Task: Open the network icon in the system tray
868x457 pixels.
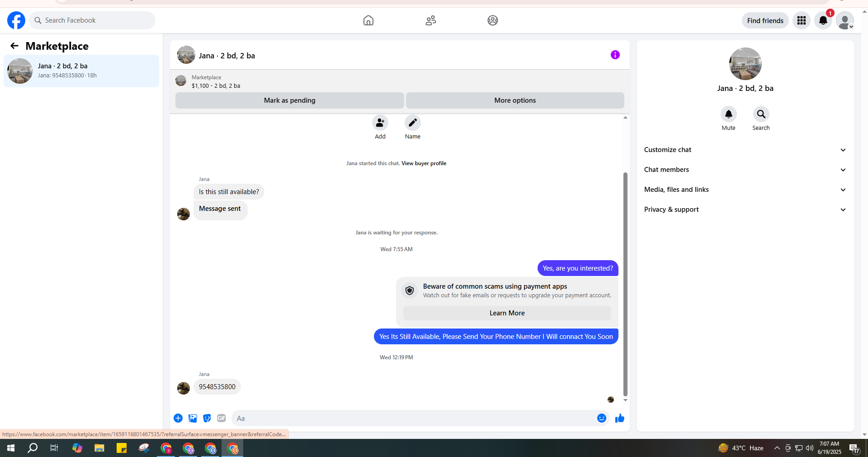Action: tap(799, 448)
